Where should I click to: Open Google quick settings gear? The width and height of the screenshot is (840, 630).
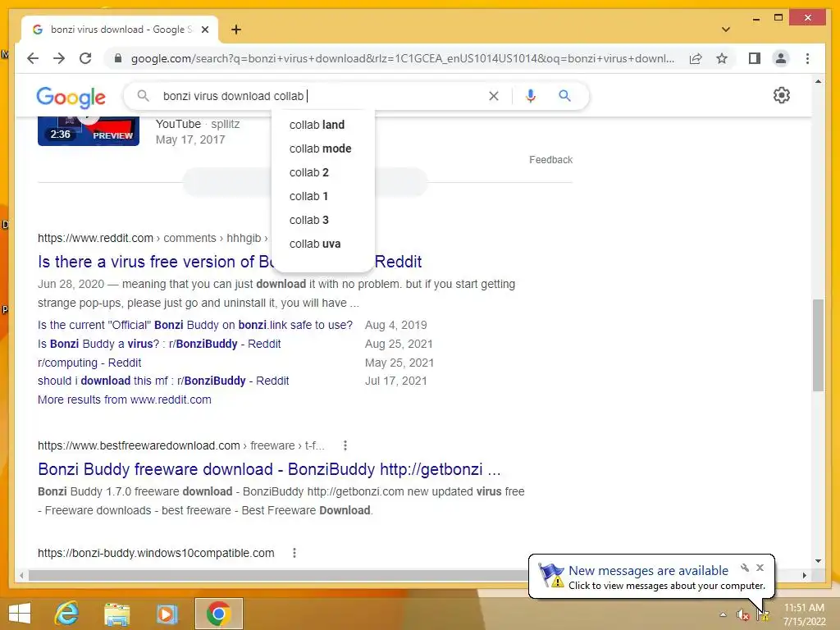[x=782, y=95]
